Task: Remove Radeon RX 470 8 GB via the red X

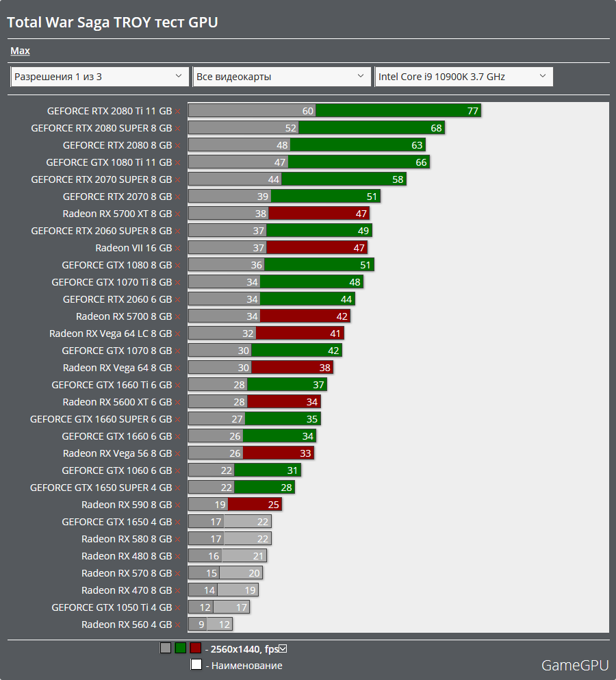Action: 178,591
